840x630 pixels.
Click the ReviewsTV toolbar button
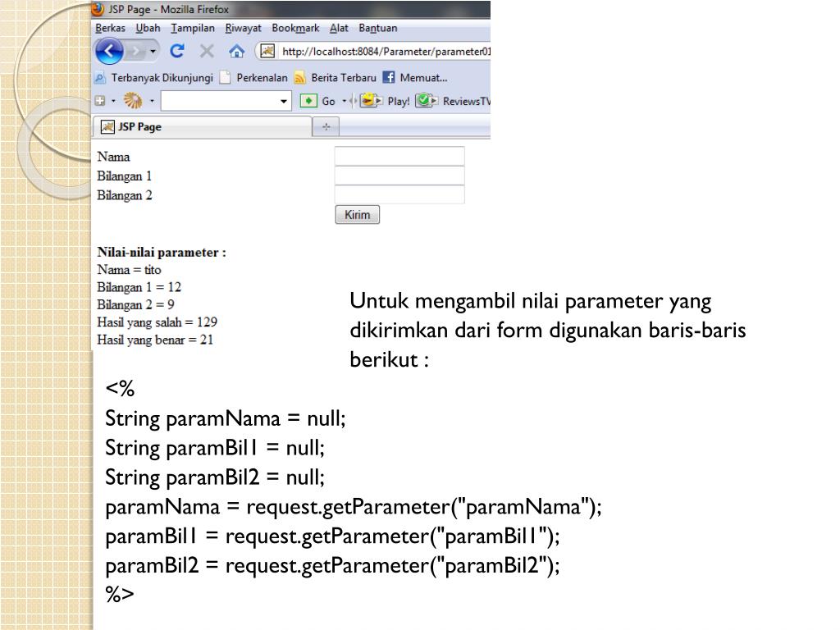pos(453,101)
